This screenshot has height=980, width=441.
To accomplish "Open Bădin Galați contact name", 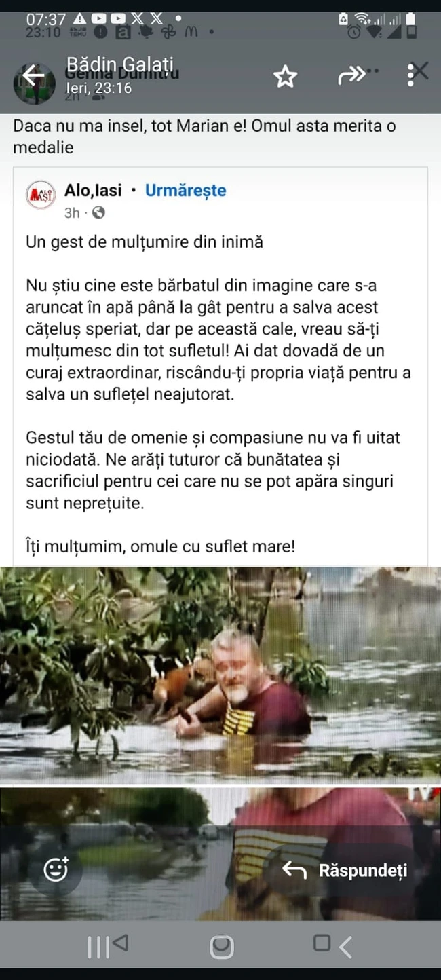I will tap(120, 65).
